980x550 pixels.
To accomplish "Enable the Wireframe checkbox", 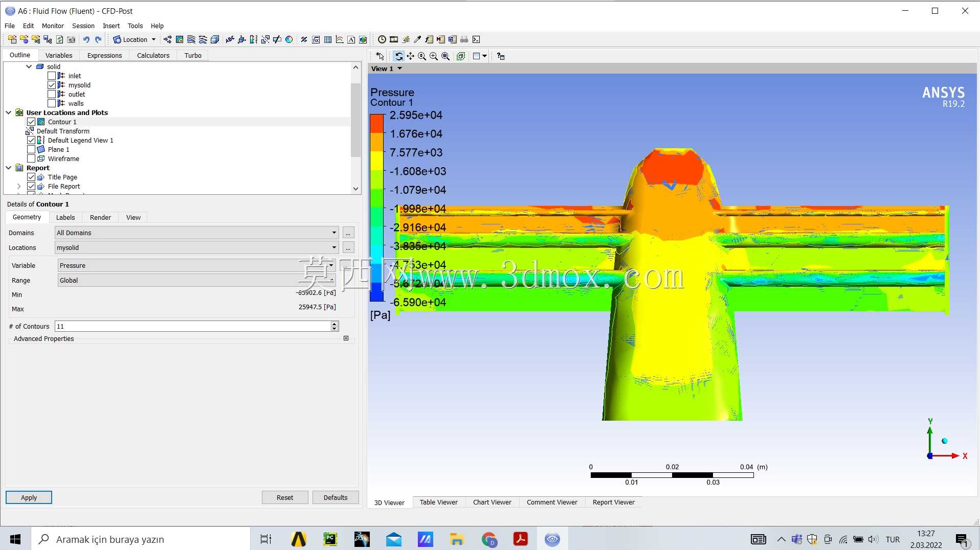I will click(31, 158).
